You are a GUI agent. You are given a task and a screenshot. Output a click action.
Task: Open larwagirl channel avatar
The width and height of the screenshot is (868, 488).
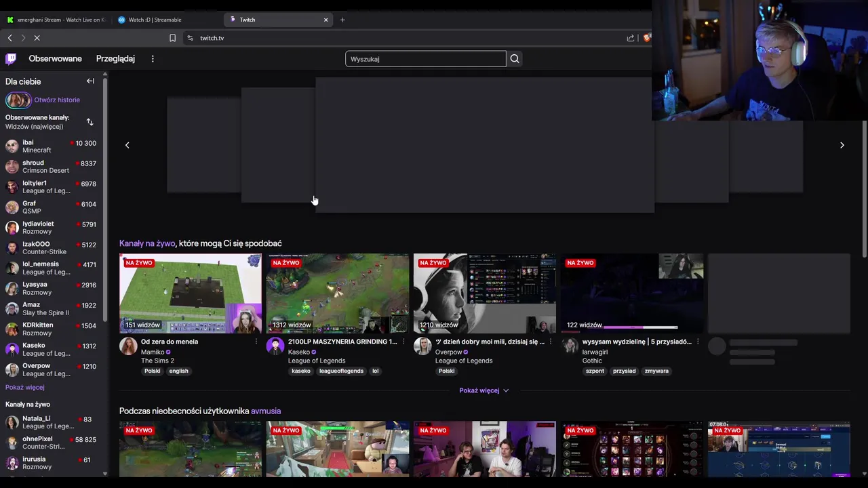570,346
